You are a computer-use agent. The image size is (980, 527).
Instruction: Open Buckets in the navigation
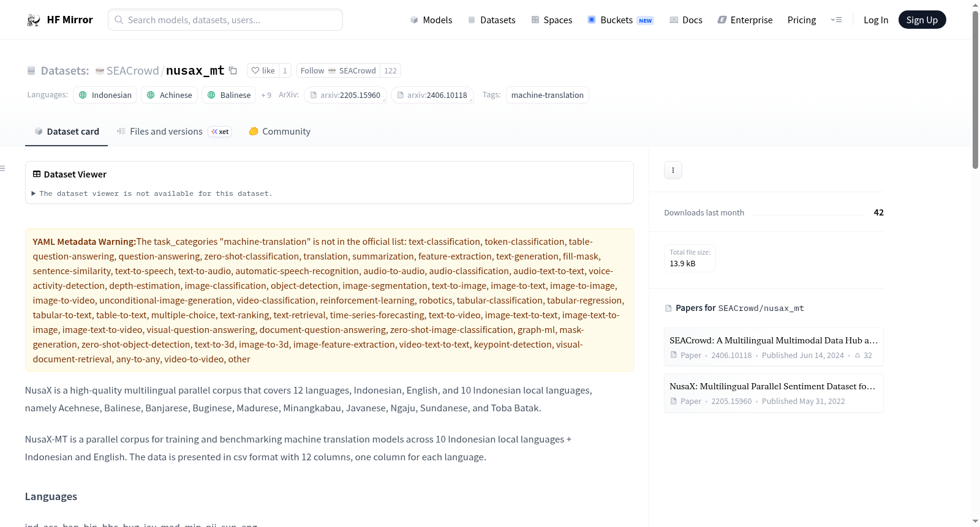(620, 20)
